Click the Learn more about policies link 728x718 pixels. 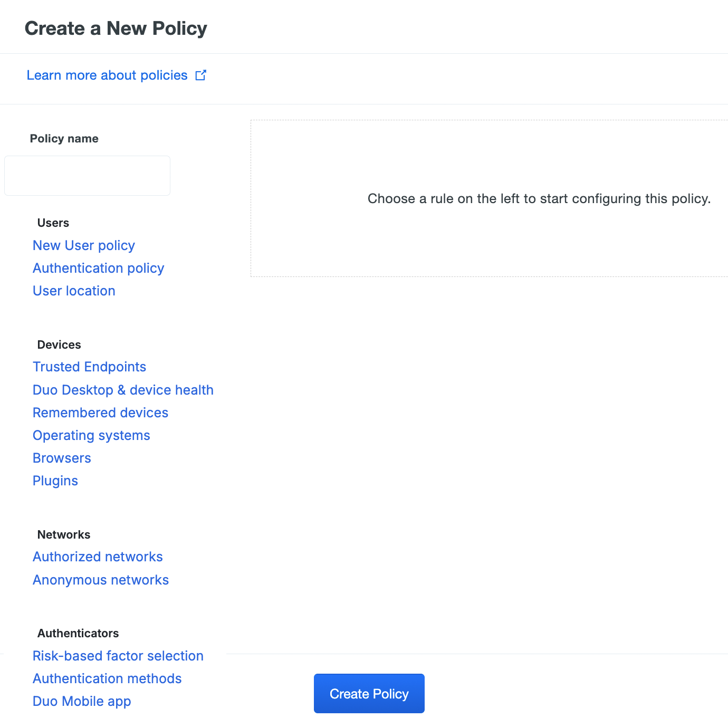coord(106,75)
